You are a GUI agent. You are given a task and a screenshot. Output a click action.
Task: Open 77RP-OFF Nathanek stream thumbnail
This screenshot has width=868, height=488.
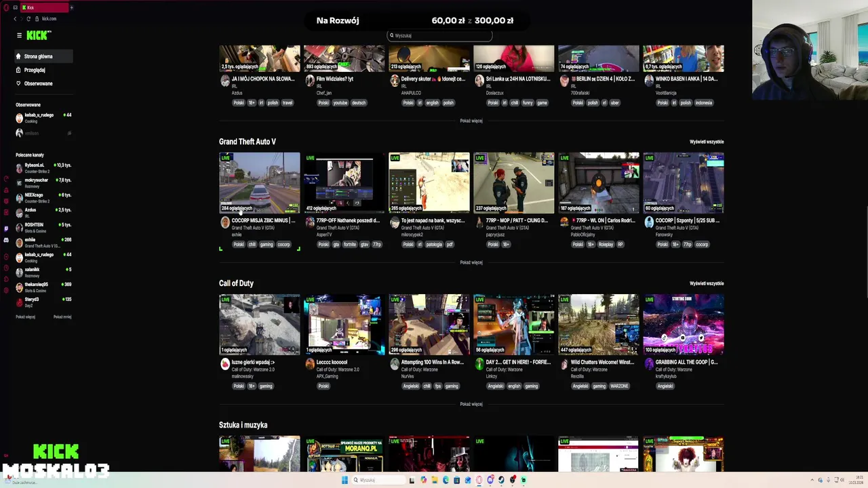coord(344,183)
